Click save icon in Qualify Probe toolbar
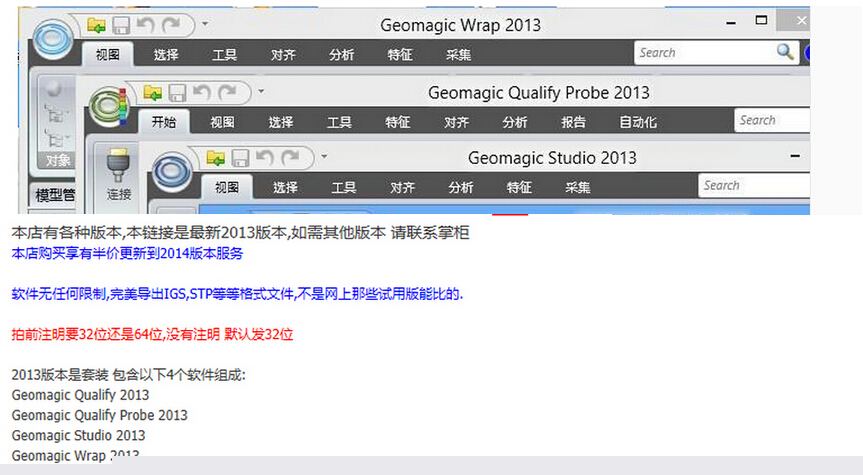 tap(177, 93)
